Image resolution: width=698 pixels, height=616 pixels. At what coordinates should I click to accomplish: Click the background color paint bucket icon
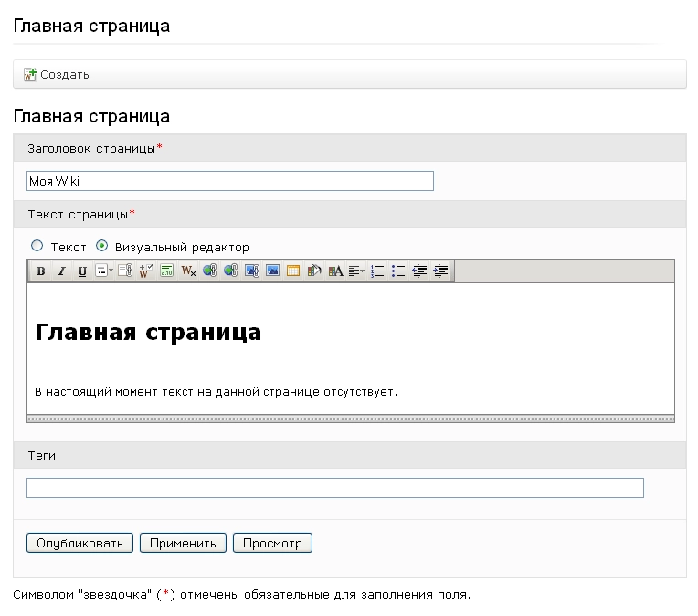point(314,271)
